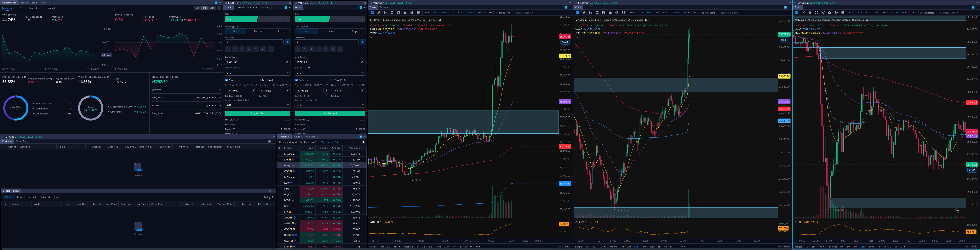Open Technical Signal dropdown in 1-minute chart
Viewport: 980px width, 250px height.
(524, 13)
